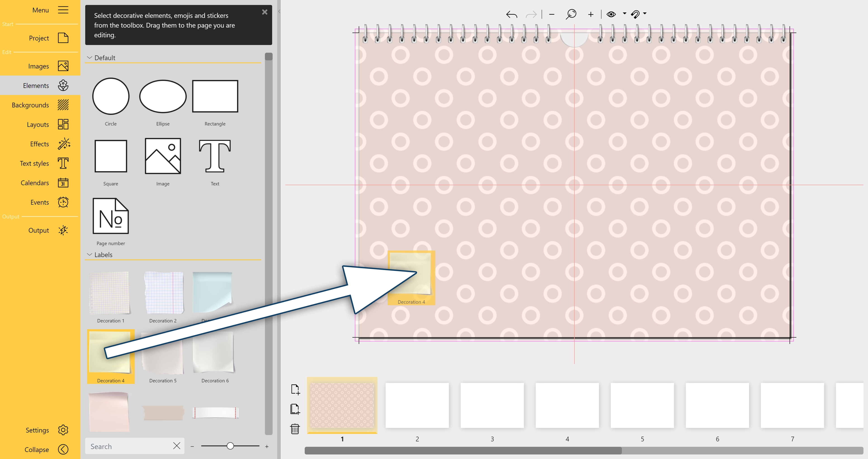Clear the Search input field
Image resolution: width=868 pixels, height=459 pixels.
pyautogui.click(x=176, y=446)
